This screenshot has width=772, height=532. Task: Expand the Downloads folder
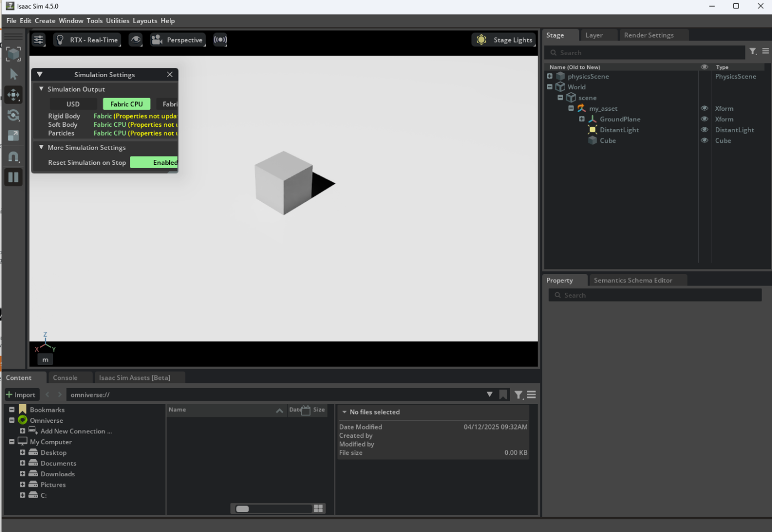click(23, 474)
